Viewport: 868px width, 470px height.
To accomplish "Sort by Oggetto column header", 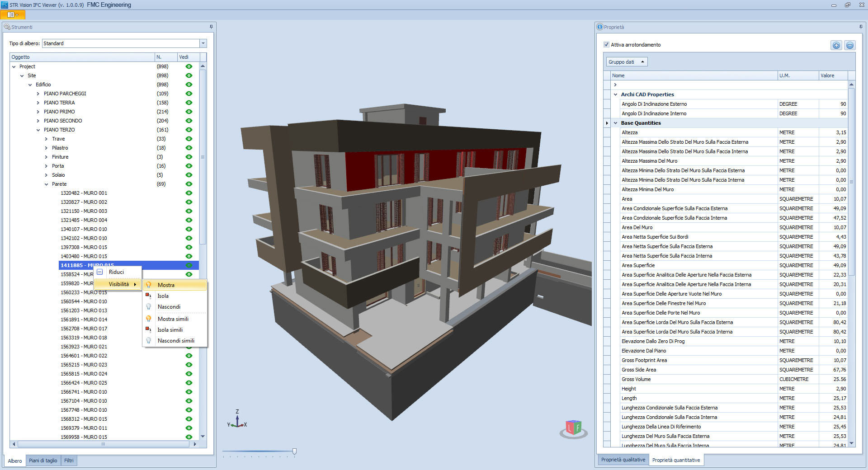I will (x=82, y=57).
